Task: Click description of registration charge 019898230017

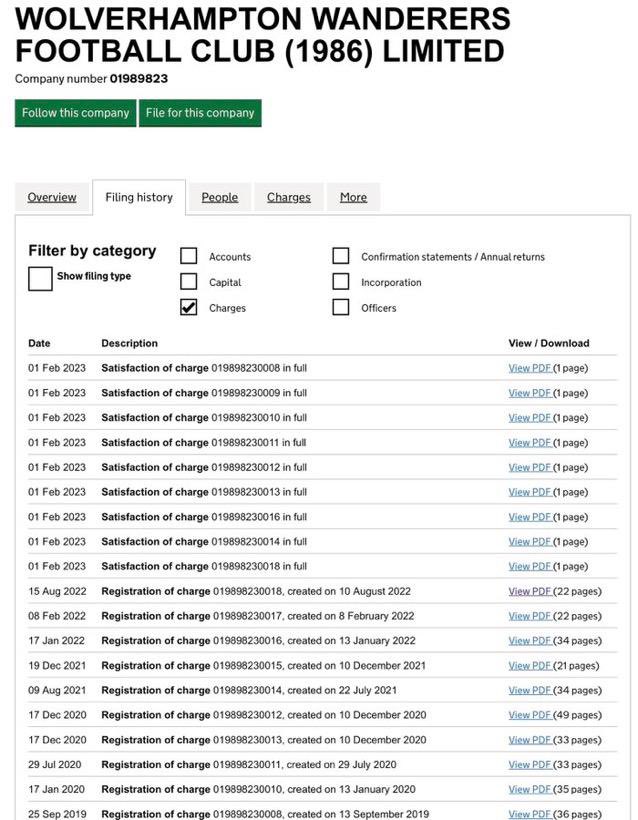Action: [258, 616]
